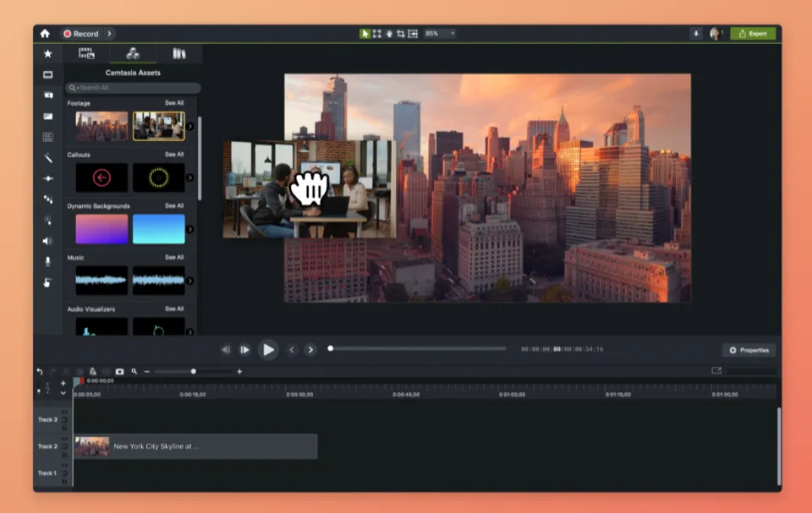The image size is (812, 513).
Task: Click See All for Music
Action: [174, 257]
